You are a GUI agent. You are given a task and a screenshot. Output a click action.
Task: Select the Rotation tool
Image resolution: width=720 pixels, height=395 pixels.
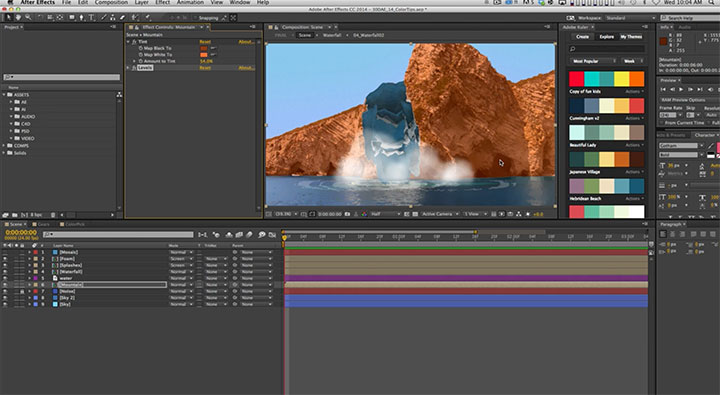pyautogui.click(x=40, y=17)
